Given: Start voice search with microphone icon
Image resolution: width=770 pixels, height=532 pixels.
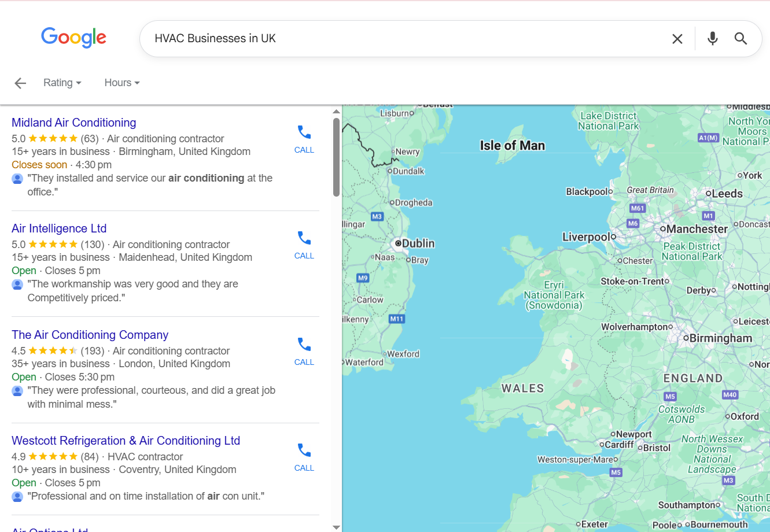Looking at the screenshot, I should (x=712, y=39).
